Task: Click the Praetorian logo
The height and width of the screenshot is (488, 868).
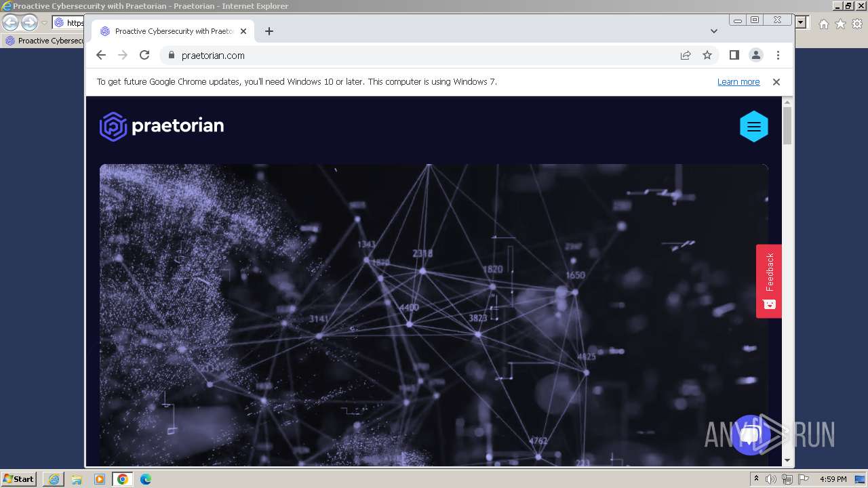Action: click(161, 126)
